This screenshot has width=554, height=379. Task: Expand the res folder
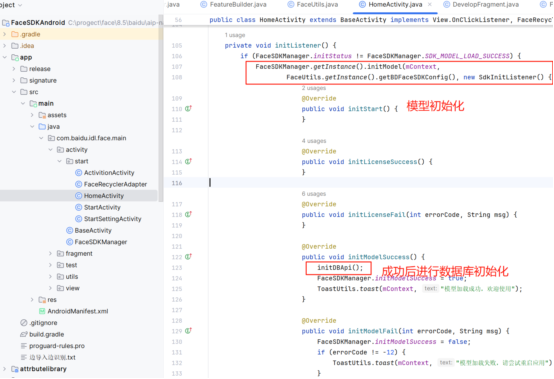pyautogui.click(x=32, y=300)
